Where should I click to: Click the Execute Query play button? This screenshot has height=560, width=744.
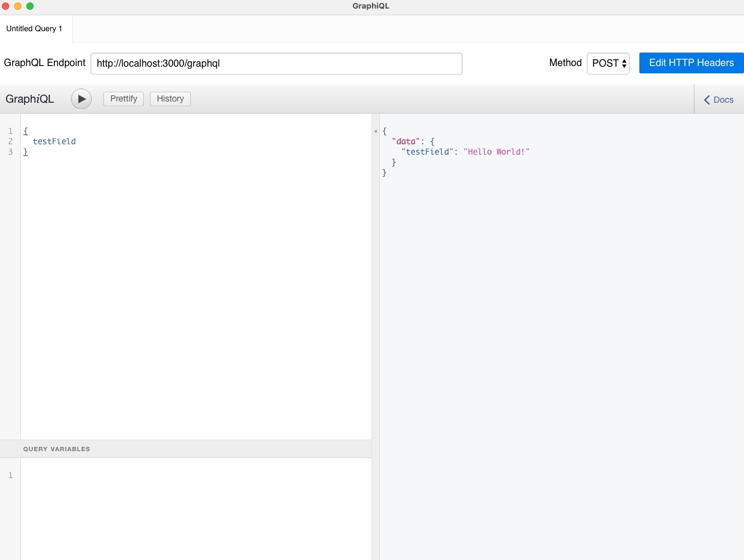click(x=81, y=98)
